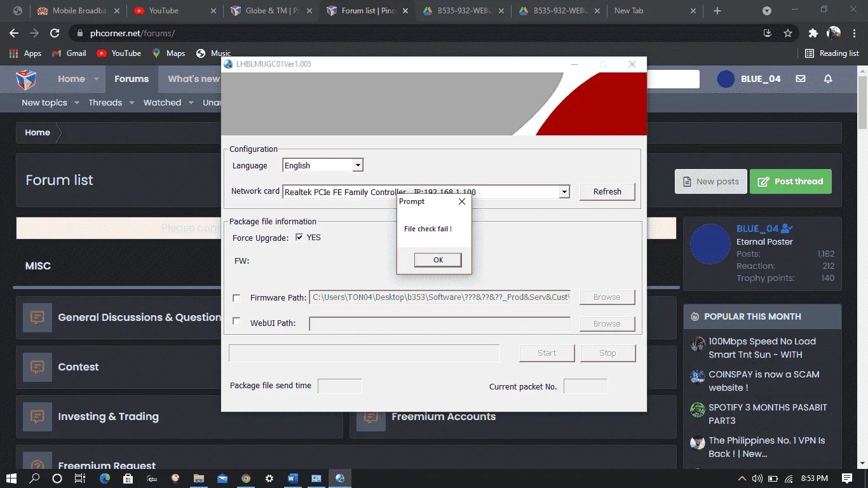The image size is (868, 488).
Task: Click the Home breadcrumb
Action: (x=37, y=132)
